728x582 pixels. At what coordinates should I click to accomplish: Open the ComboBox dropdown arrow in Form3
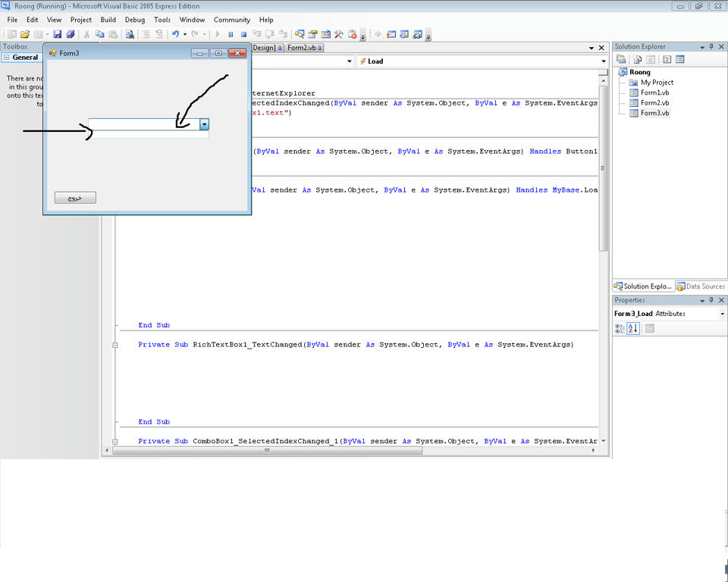pos(204,124)
